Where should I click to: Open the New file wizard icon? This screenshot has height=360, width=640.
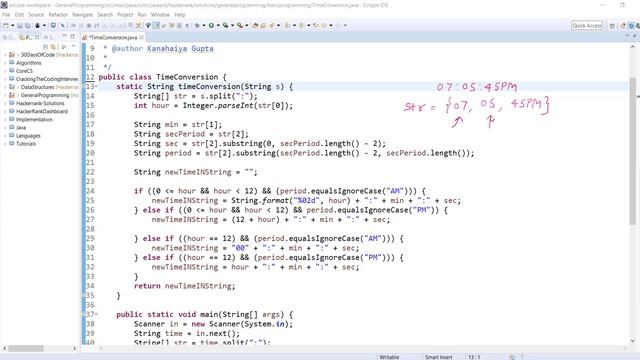click(5, 25)
